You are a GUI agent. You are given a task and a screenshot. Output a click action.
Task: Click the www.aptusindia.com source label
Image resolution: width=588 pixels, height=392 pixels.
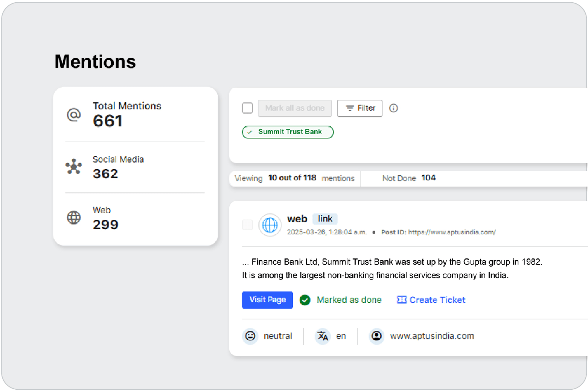coord(432,336)
